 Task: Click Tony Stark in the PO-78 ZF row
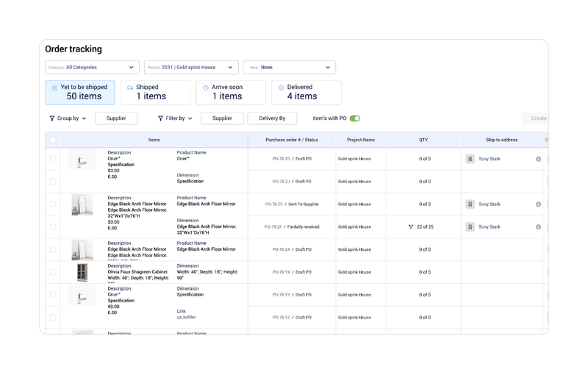[490, 227]
